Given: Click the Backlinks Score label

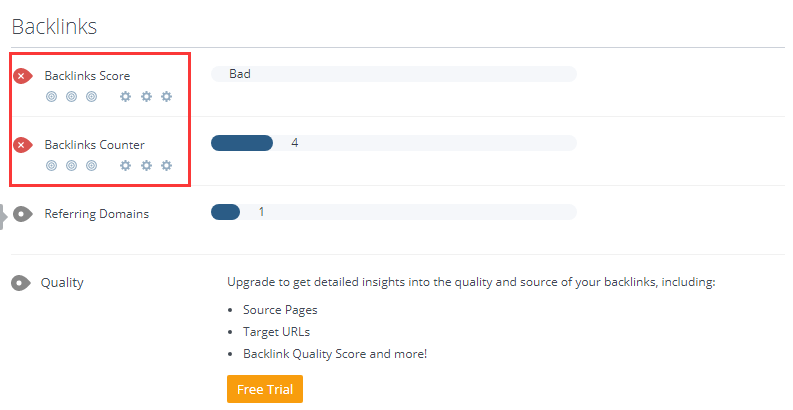Looking at the screenshot, I should pyautogui.click(x=87, y=75).
